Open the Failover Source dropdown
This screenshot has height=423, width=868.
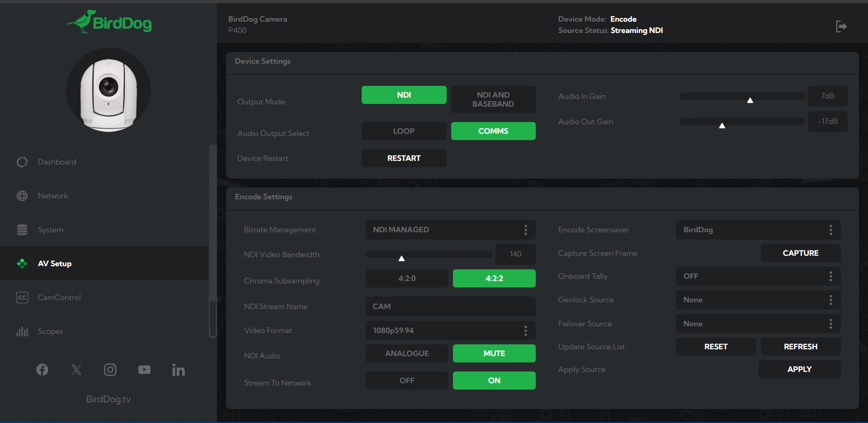(x=758, y=324)
